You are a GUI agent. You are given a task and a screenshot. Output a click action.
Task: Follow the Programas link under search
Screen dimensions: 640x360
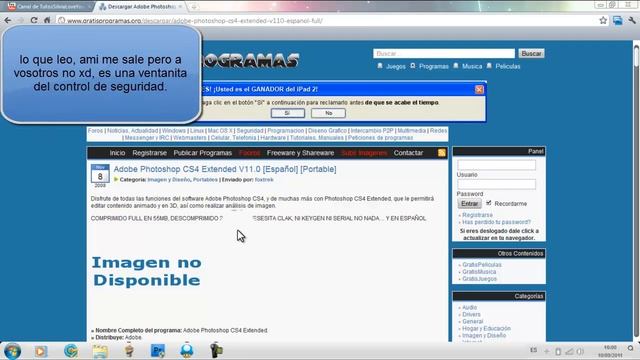(433, 66)
